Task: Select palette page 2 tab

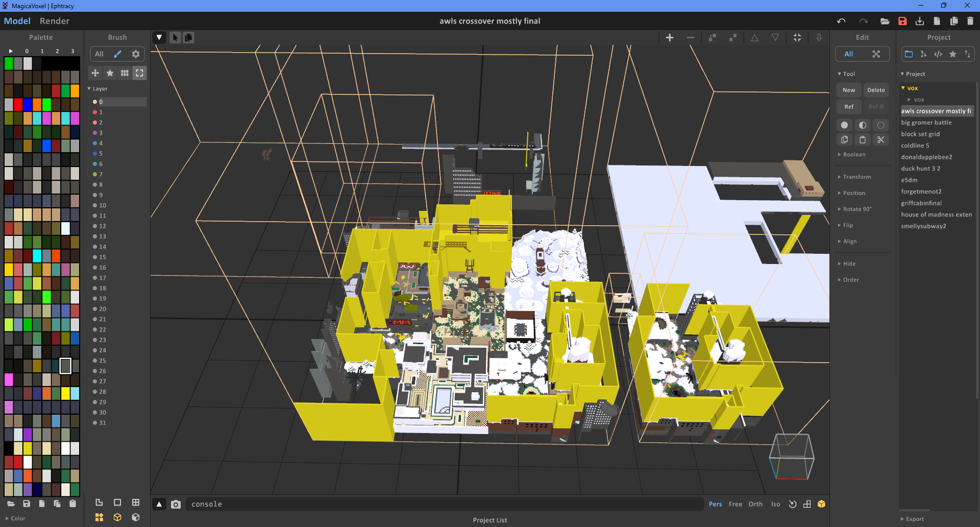Action: (57, 51)
